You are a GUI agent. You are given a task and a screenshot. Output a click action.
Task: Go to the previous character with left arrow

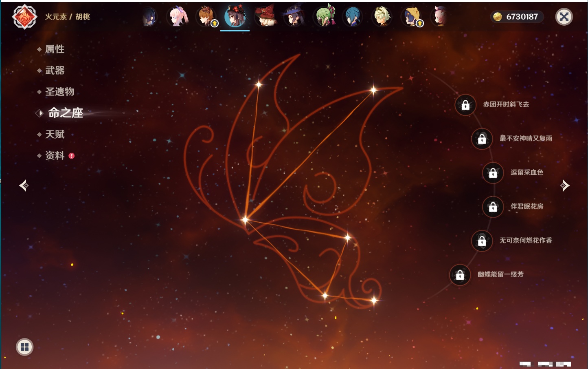[x=24, y=186]
